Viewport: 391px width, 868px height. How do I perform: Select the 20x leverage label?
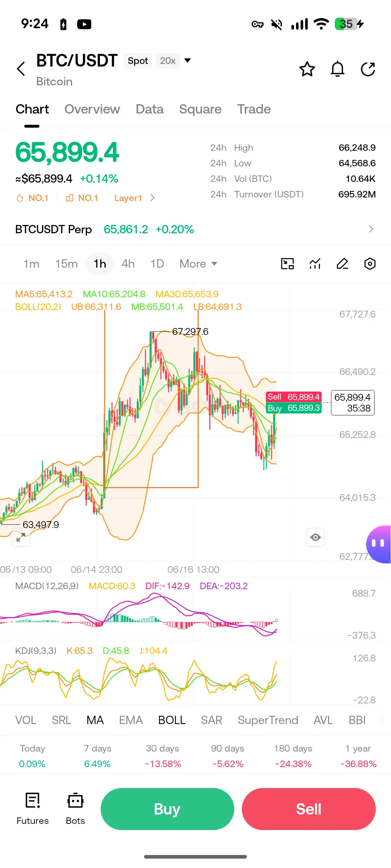(x=168, y=61)
